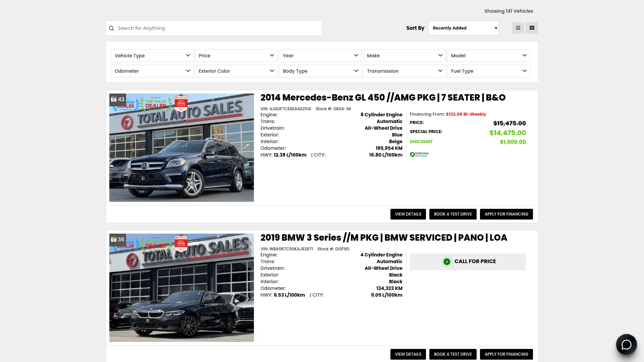Viewport: 644px width, 362px height.
Task: Expand the Model filter
Action: (x=489, y=56)
